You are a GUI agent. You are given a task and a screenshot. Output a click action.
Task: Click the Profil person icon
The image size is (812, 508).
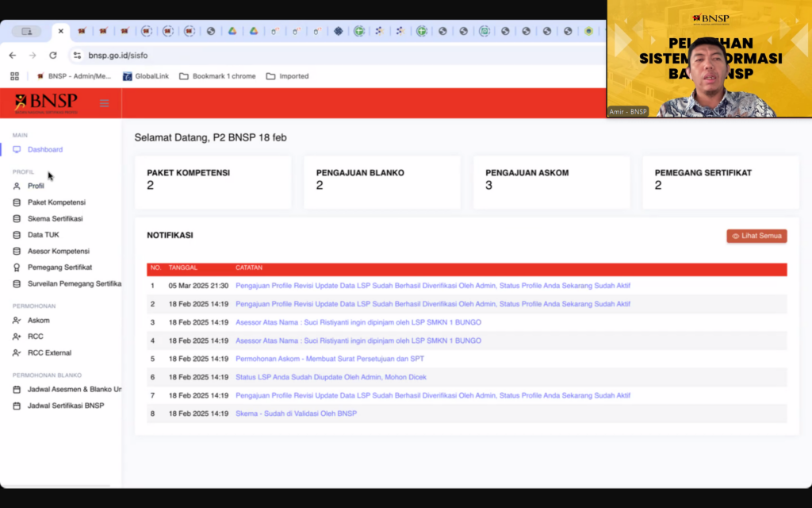pyautogui.click(x=17, y=186)
